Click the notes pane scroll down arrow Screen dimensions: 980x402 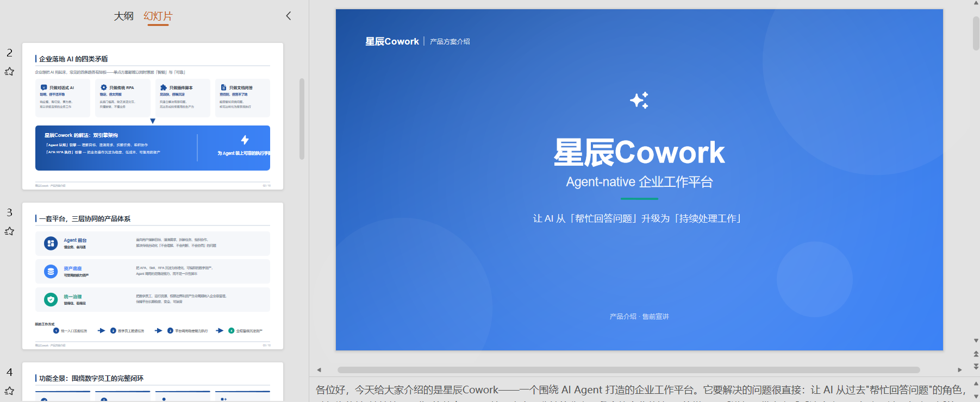coord(976,397)
